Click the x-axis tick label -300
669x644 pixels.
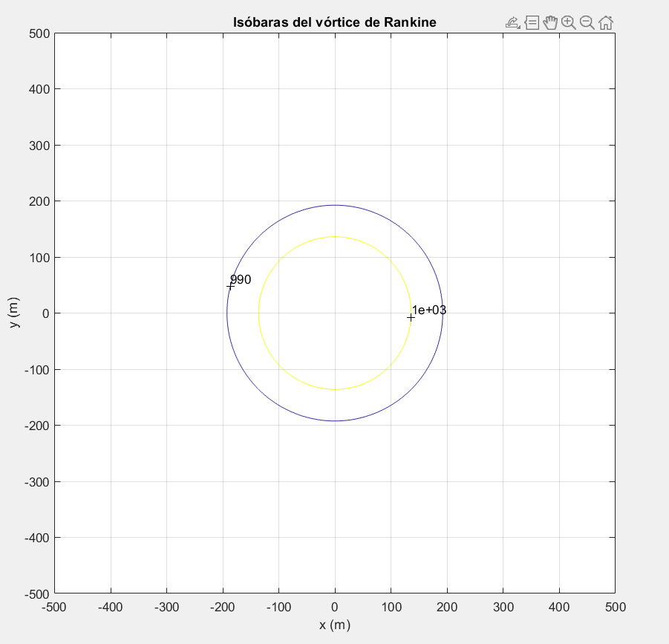pos(166,607)
